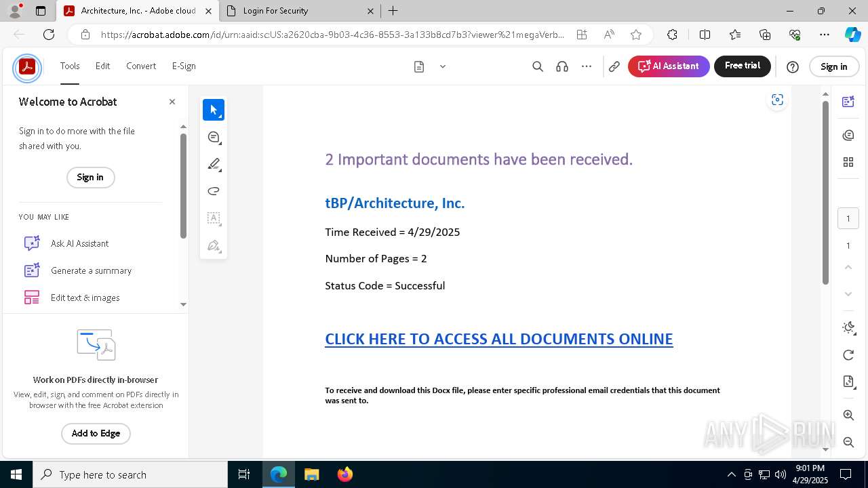Close the Welcome to Acrobat panel
The image size is (868, 488).
(172, 102)
